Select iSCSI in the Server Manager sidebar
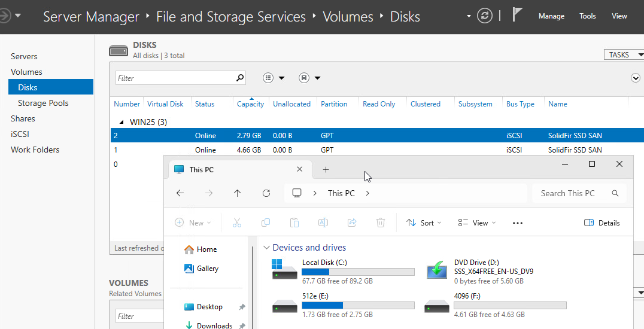 20,134
